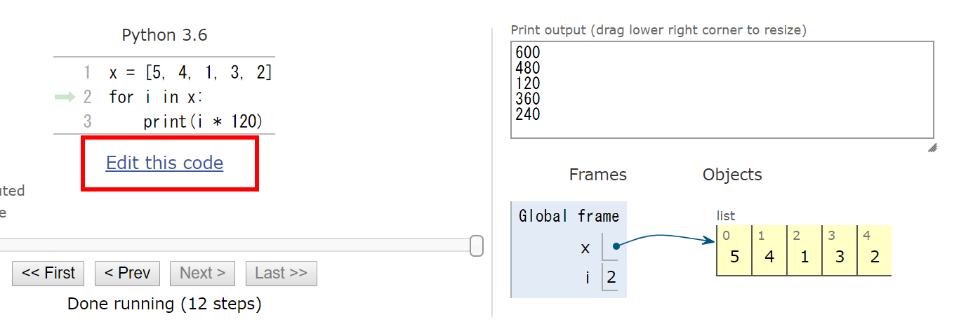Click inside the Print output text box
This screenshot has width=980, height=329.
point(722,90)
